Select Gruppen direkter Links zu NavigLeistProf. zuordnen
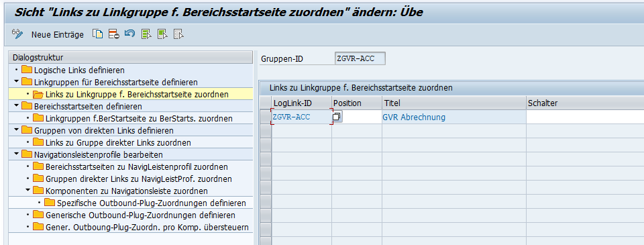This screenshot has width=644, height=245. coord(139,179)
